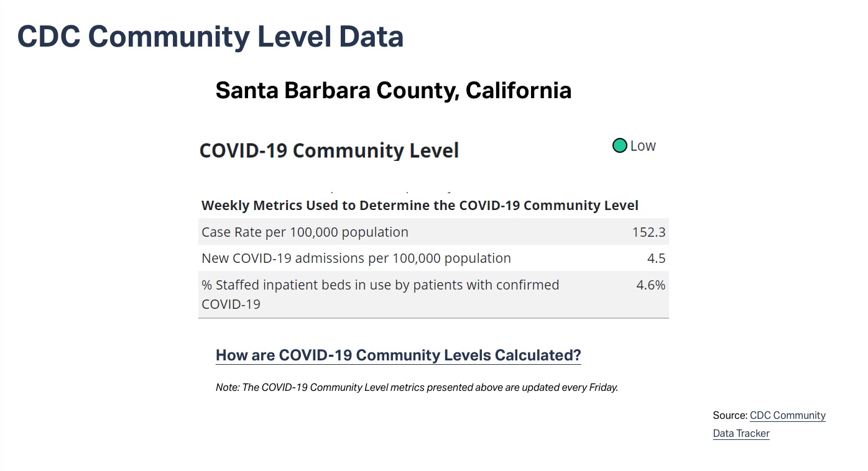Click the word Calculated in the link
This screenshot has width=868, height=471.
[x=533, y=355]
